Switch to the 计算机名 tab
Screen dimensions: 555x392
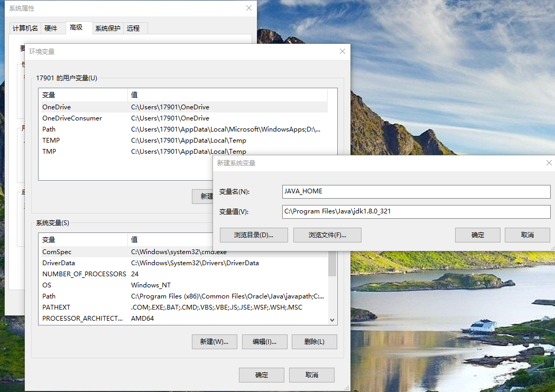coord(25,29)
